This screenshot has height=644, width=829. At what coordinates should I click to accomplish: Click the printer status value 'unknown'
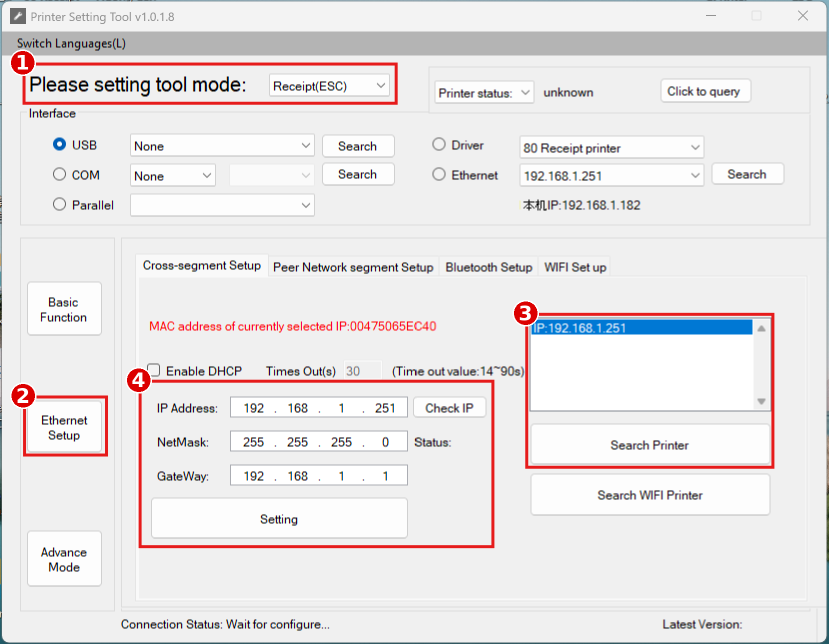click(x=568, y=92)
